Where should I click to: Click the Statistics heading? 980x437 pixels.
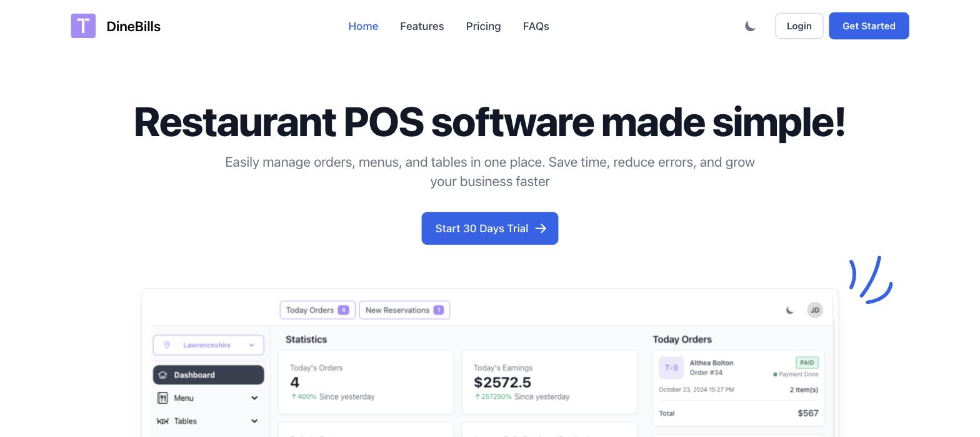pos(306,340)
